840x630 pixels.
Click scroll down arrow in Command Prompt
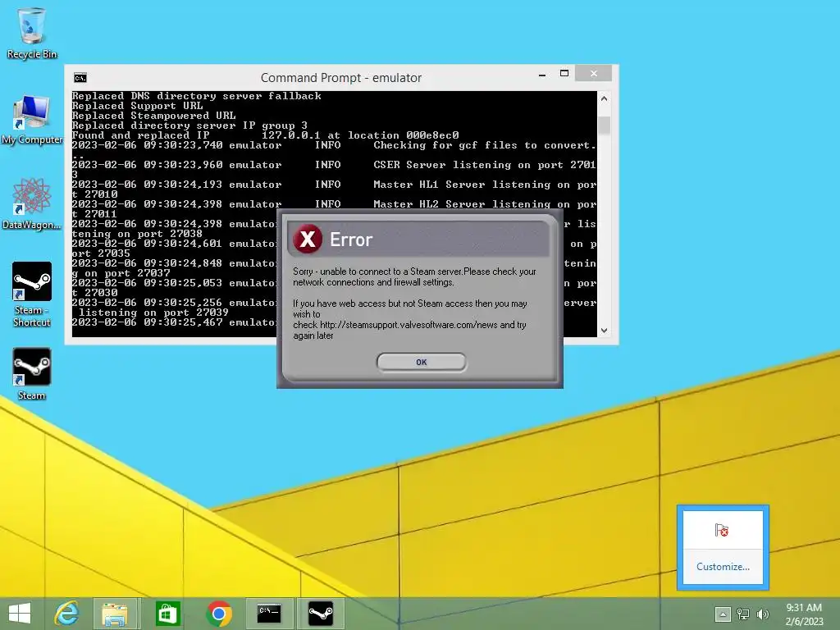pyautogui.click(x=604, y=331)
